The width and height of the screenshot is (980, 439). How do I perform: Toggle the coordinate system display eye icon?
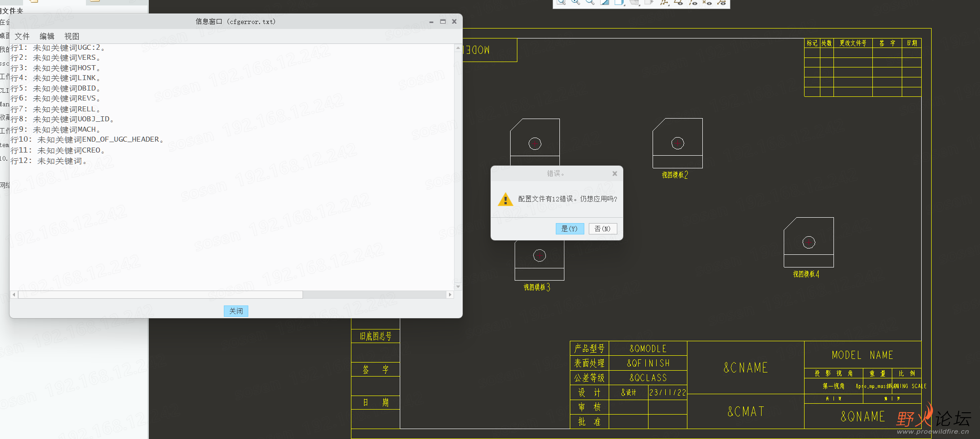click(721, 2)
